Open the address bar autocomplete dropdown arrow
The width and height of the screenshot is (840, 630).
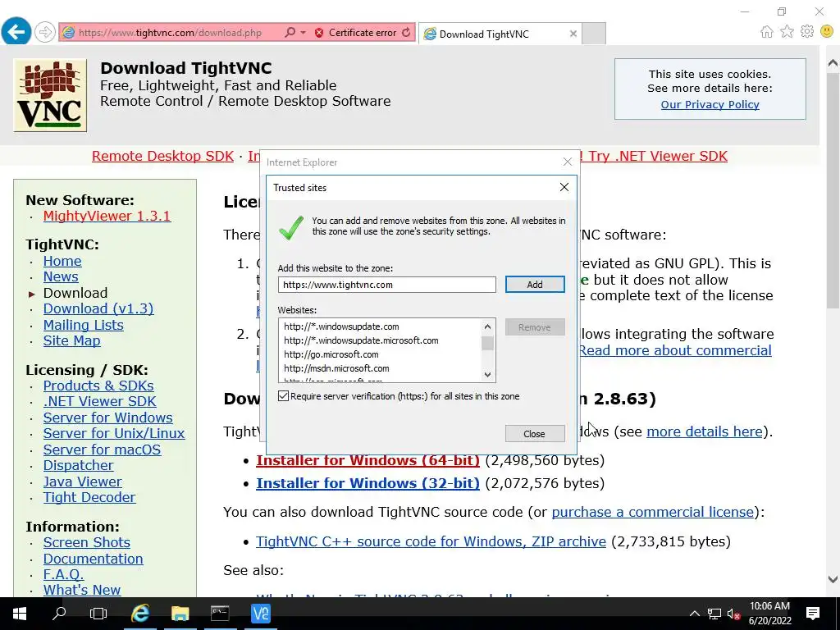(303, 33)
